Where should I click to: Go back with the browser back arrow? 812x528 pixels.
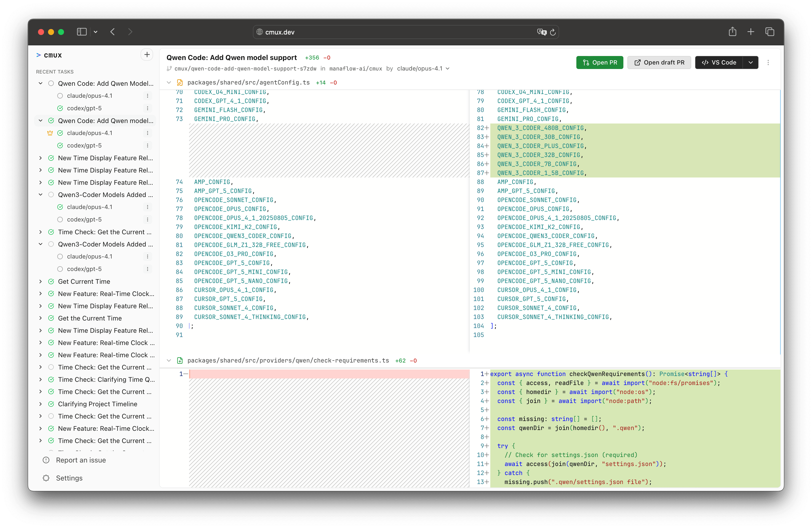coord(113,32)
